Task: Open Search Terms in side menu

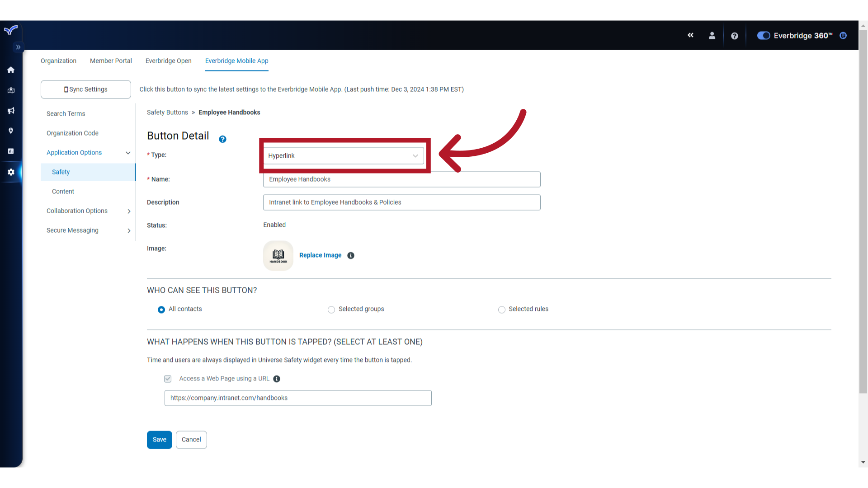Action: point(66,114)
